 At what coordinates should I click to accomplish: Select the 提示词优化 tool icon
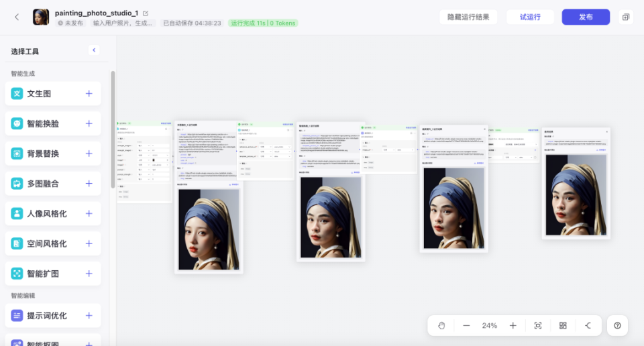(x=17, y=315)
